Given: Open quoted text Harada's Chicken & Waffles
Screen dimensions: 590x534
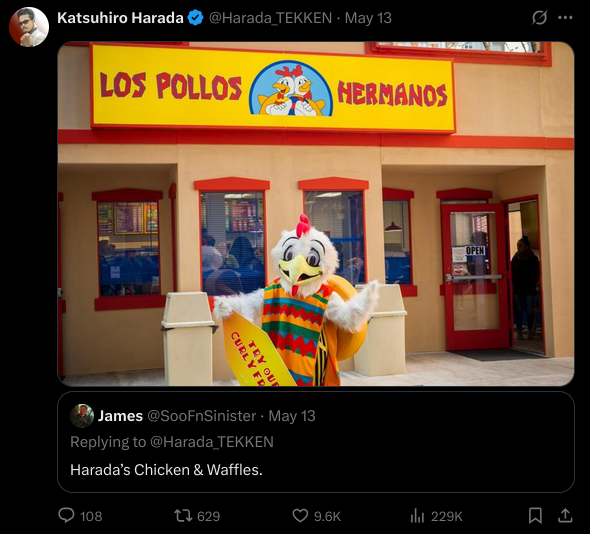Looking at the screenshot, I should pyautogui.click(x=166, y=470).
